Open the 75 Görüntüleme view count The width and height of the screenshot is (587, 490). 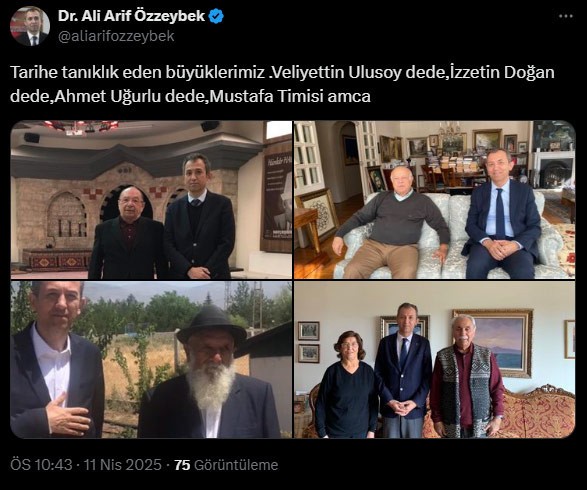[x=226, y=465]
